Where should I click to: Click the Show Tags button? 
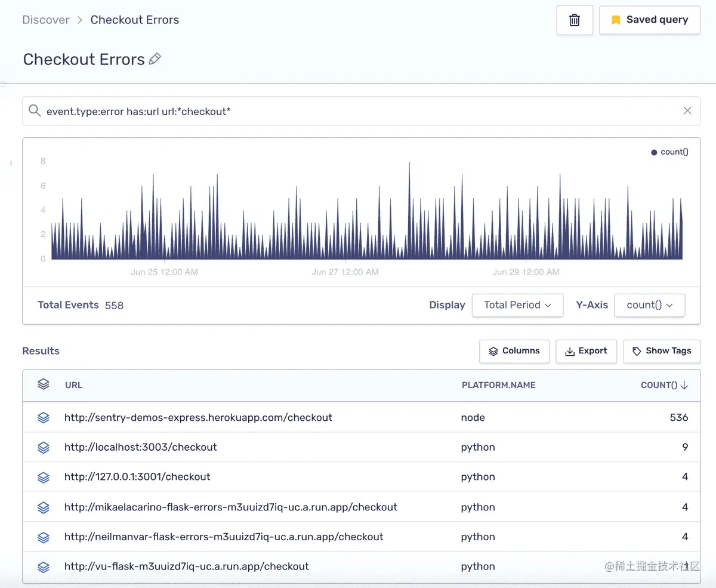(x=662, y=351)
